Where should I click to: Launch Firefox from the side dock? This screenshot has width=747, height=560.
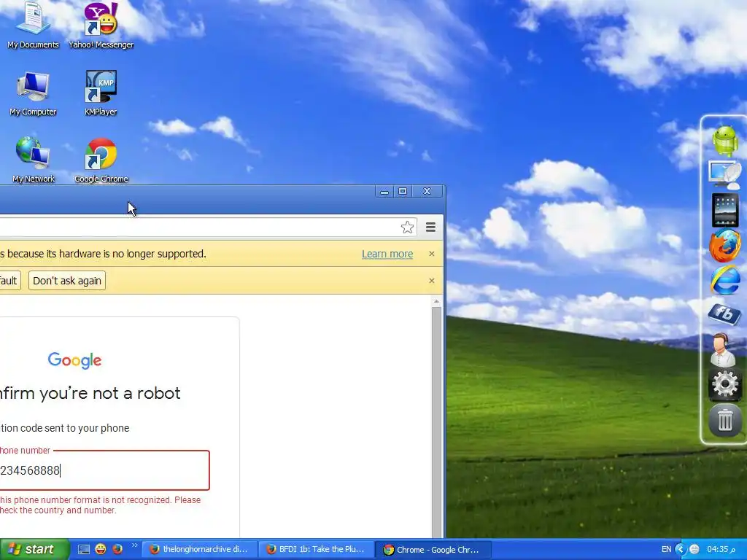point(725,245)
